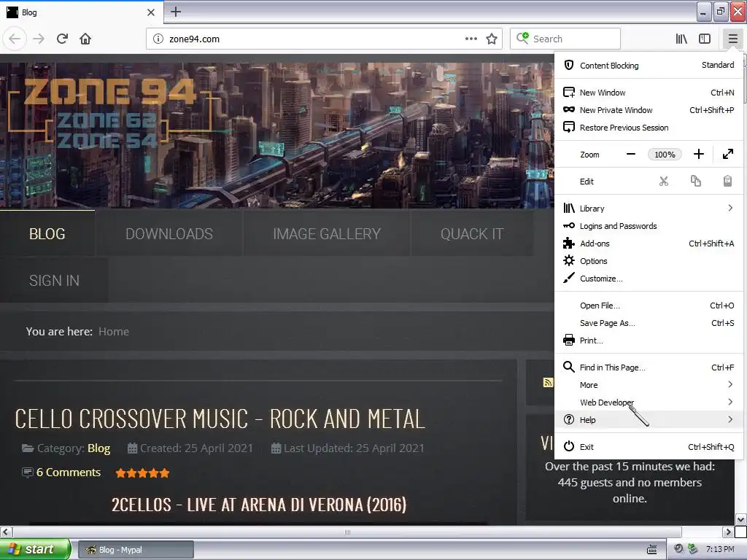Image resolution: width=747 pixels, height=560 pixels.
Task: Click Print... in the menu
Action: coord(649,341)
